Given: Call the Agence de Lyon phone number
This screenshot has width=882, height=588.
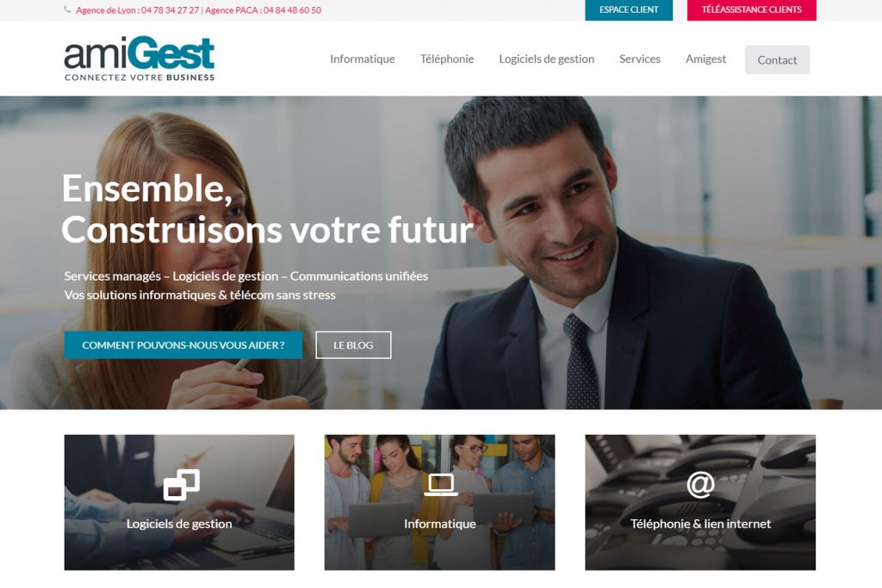Looking at the screenshot, I should pyautogui.click(x=171, y=10).
